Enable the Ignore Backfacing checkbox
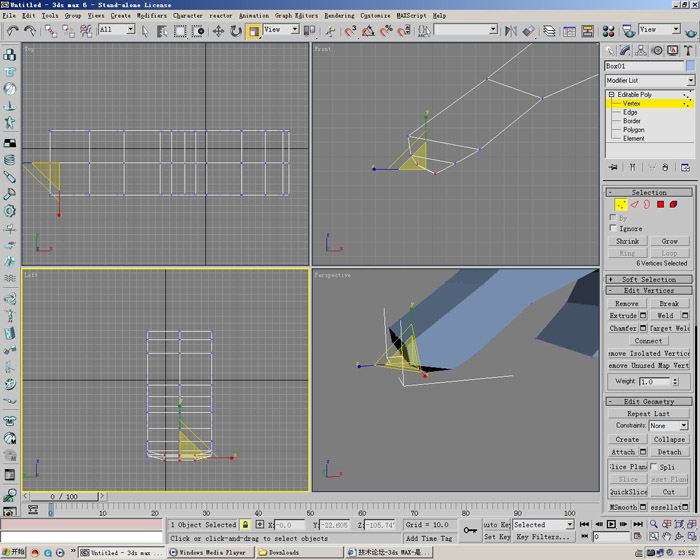This screenshot has width=700, height=560. coord(614,229)
